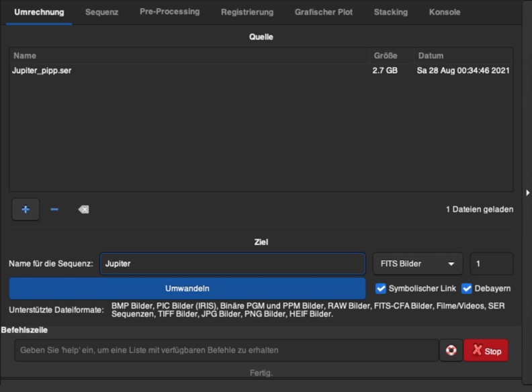Click the plus icon to add files
The width and height of the screenshot is (532, 392).
tap(26, 209)
